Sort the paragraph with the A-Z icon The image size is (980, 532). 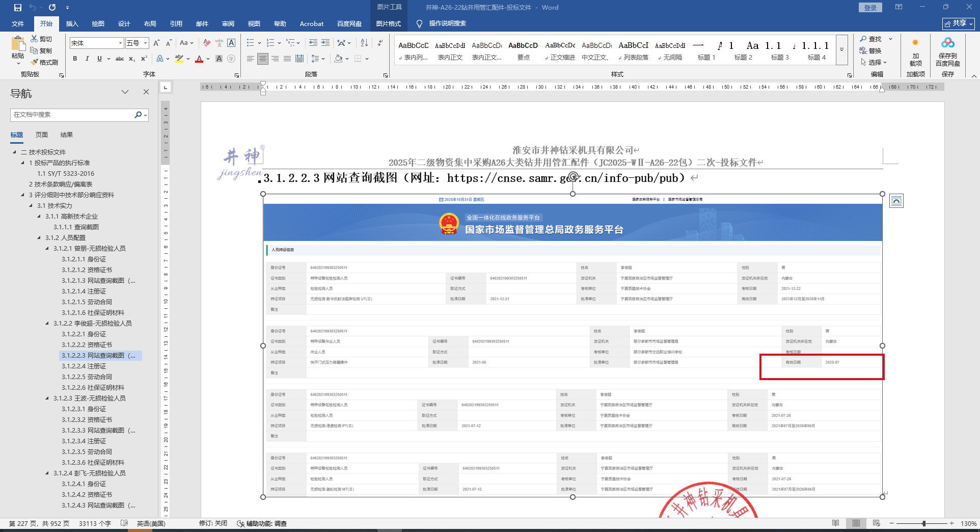click(364, 43)
